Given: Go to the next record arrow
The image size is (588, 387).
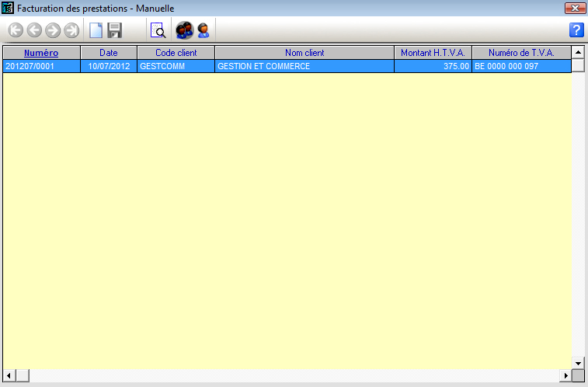Looking at the screenshot, I should pos(53,30).
